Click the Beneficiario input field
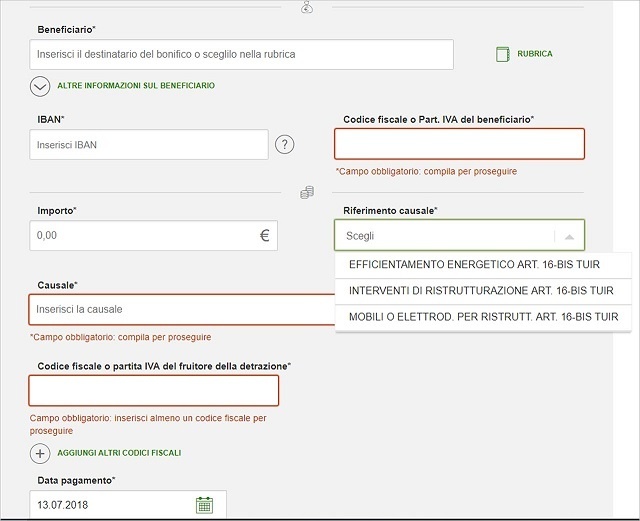640x521 pixels. 241,54
